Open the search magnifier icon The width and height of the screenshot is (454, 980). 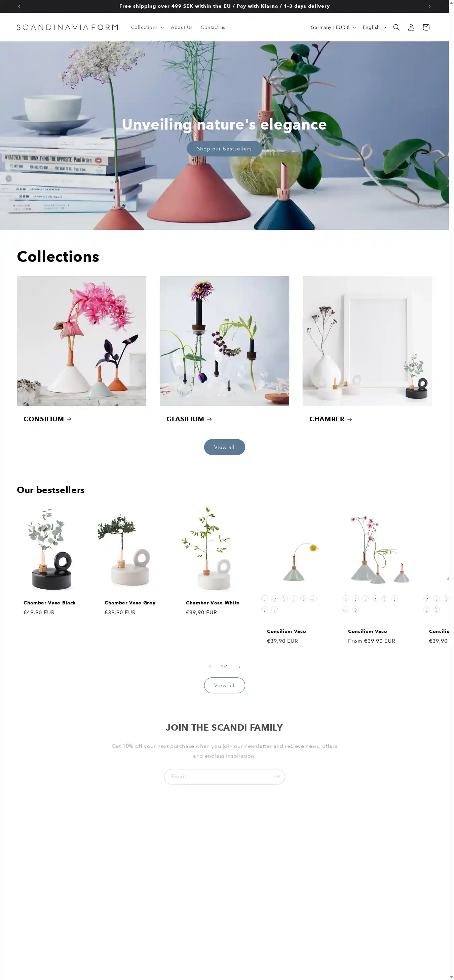396,27
